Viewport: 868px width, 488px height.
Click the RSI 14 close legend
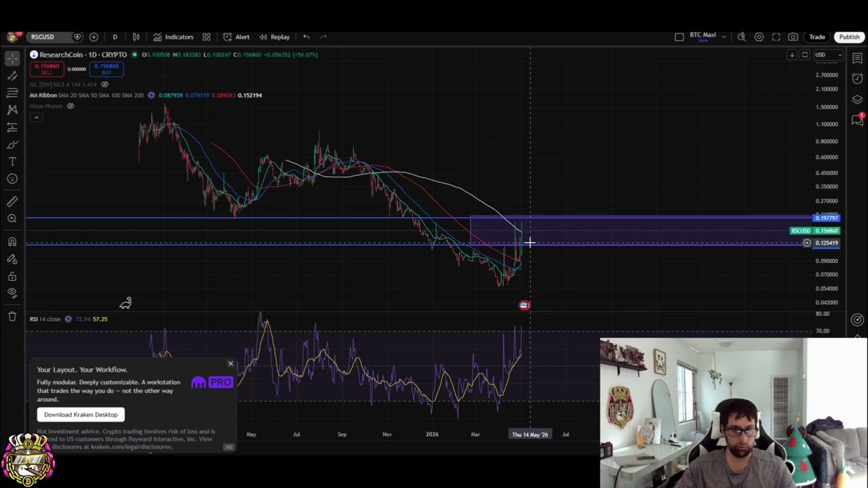tap(45, 319)
